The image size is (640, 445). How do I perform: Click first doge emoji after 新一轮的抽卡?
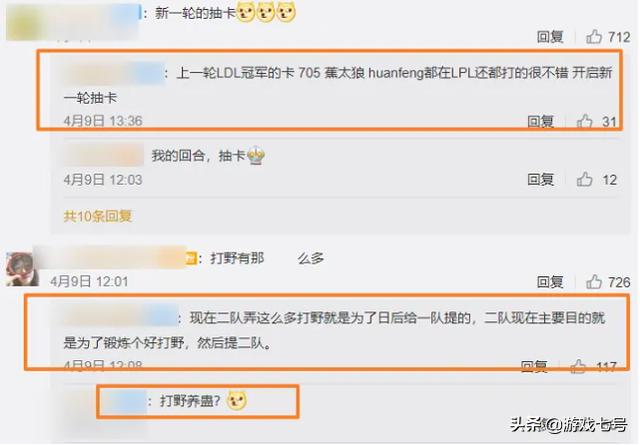click(x=245, y=13)
